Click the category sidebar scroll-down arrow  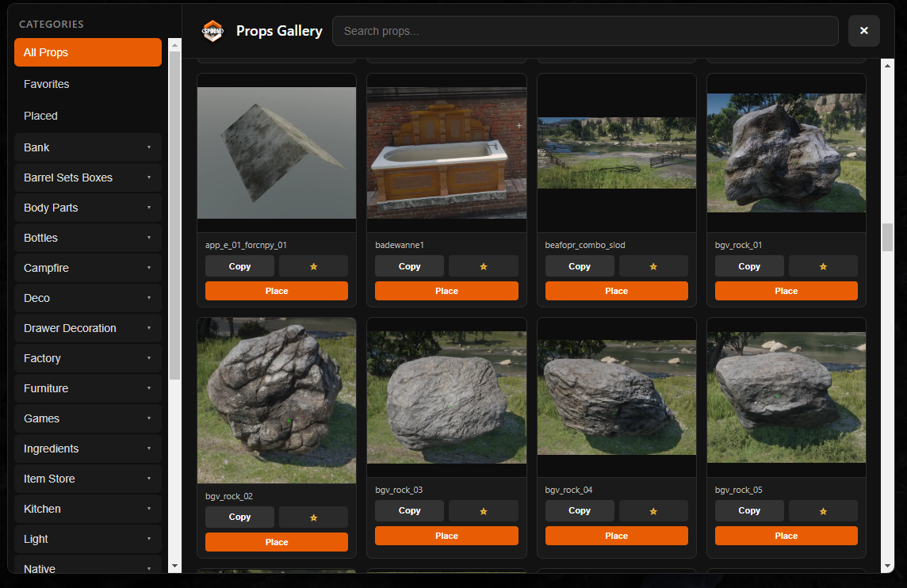coord(174,566)
